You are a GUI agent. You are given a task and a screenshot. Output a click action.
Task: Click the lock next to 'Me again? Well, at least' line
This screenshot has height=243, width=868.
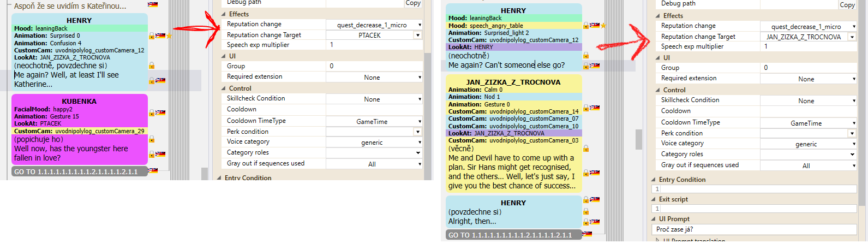[x=152, y=80]
